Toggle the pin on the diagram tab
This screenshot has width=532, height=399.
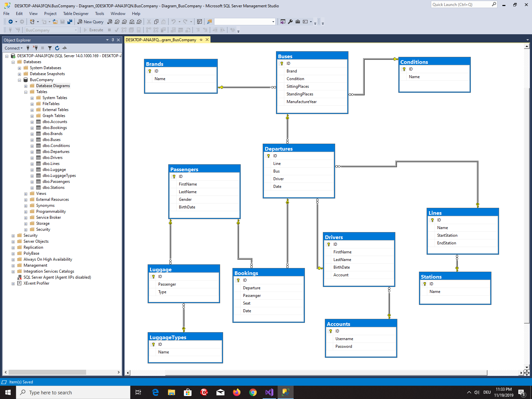click(201, 40)
